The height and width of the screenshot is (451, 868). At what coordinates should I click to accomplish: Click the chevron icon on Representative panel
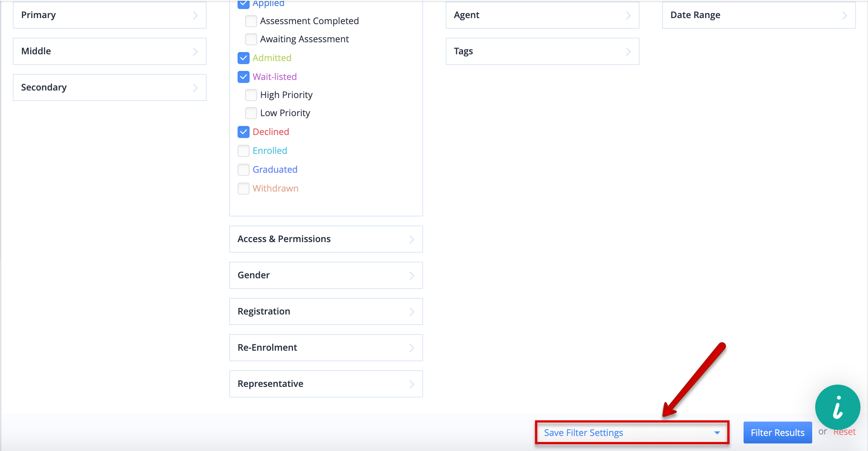click(x=412, y=384)
